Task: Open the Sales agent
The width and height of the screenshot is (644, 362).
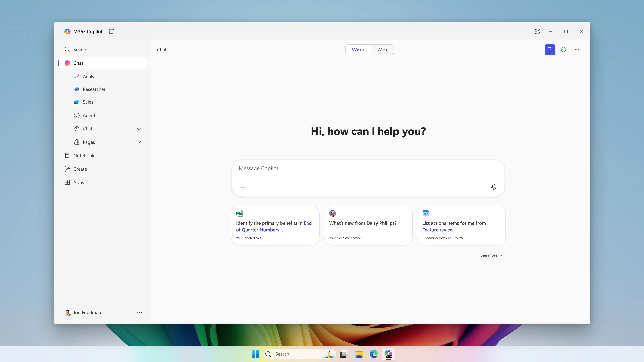Action: pyautogui.click(x=88, y=102)
